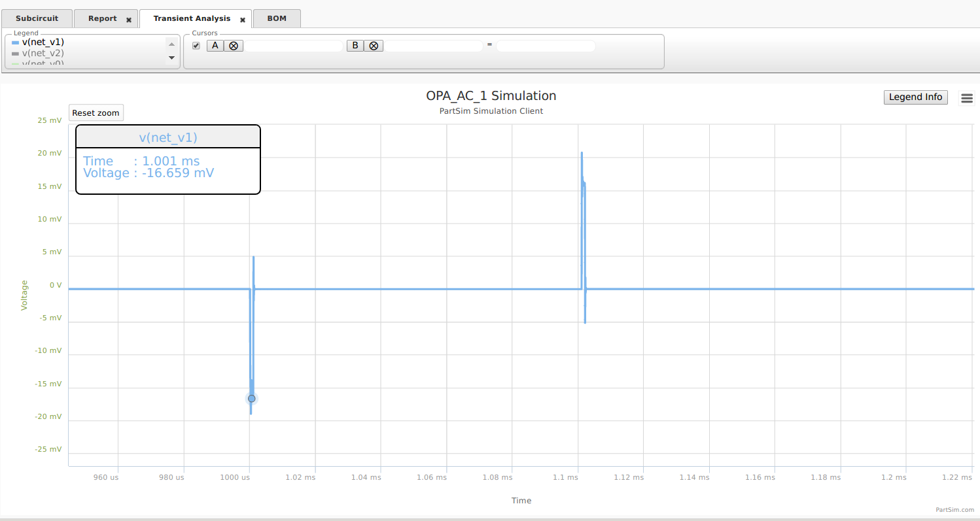Click the highlighted data point on v(net_v1)
The image size is (980, 521).
[x=252, y=398]
